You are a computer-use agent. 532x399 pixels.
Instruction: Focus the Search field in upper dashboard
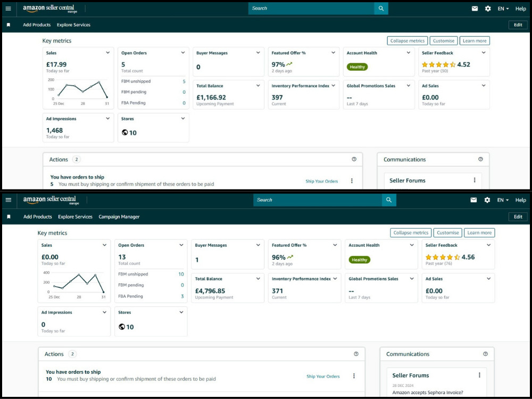pos(311,9)
